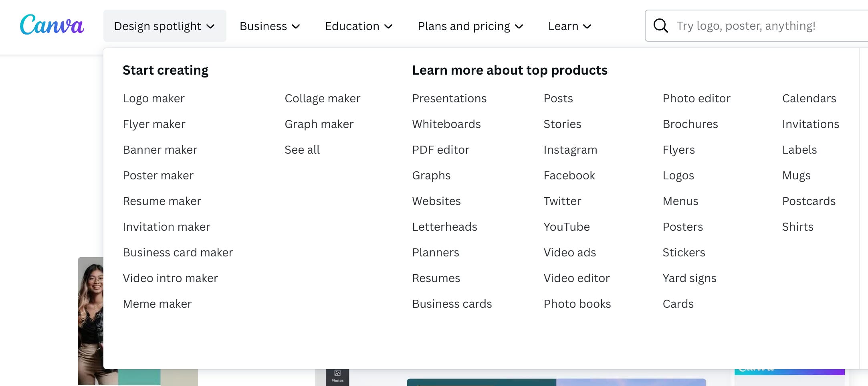Open the Whiteboards page

pyautogui.click(x=446, y=124)
